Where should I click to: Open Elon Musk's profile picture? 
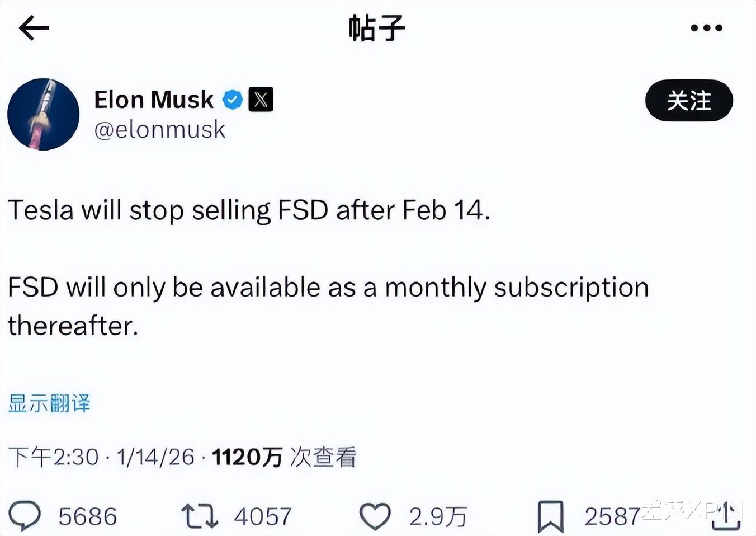(x=44, y=115)
